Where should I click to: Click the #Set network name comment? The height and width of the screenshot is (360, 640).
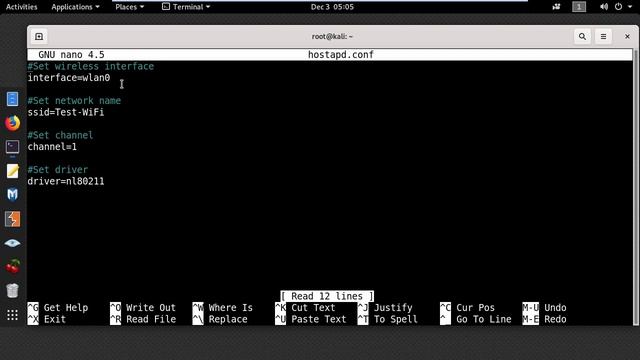(x=74, y=100)
